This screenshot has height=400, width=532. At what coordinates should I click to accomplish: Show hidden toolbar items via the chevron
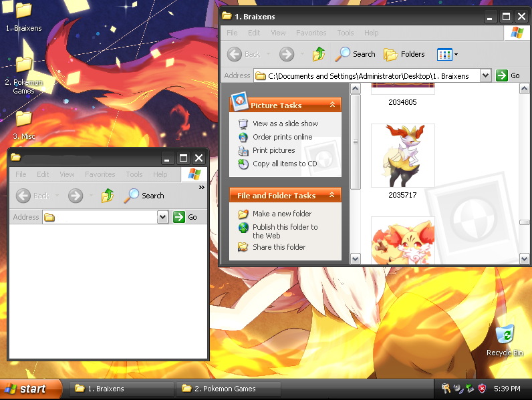(202, 187)
